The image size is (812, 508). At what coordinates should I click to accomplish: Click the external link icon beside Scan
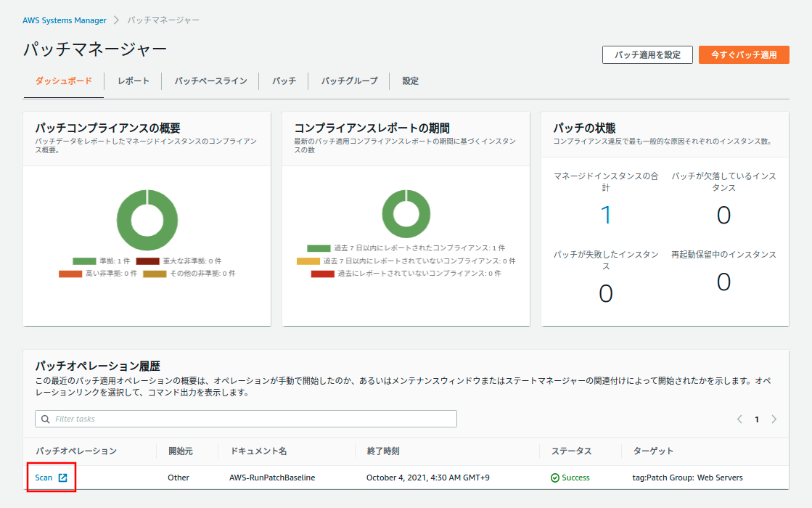[63, 478]
